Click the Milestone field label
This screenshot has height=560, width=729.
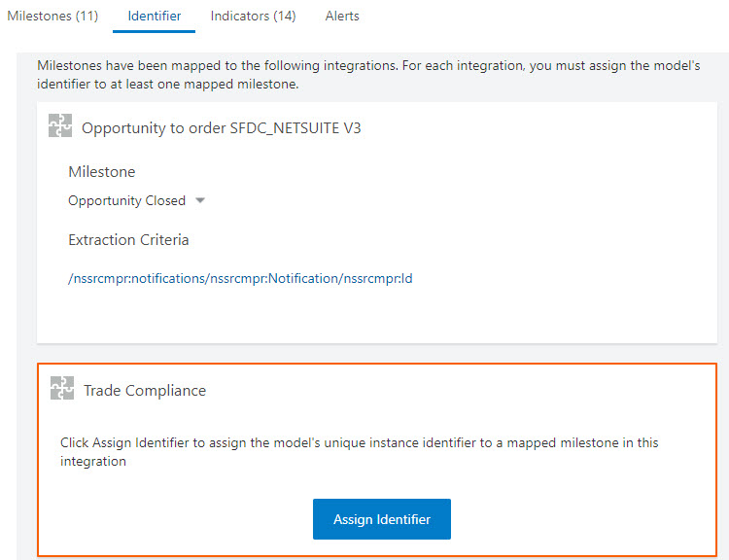pos(102,172)
